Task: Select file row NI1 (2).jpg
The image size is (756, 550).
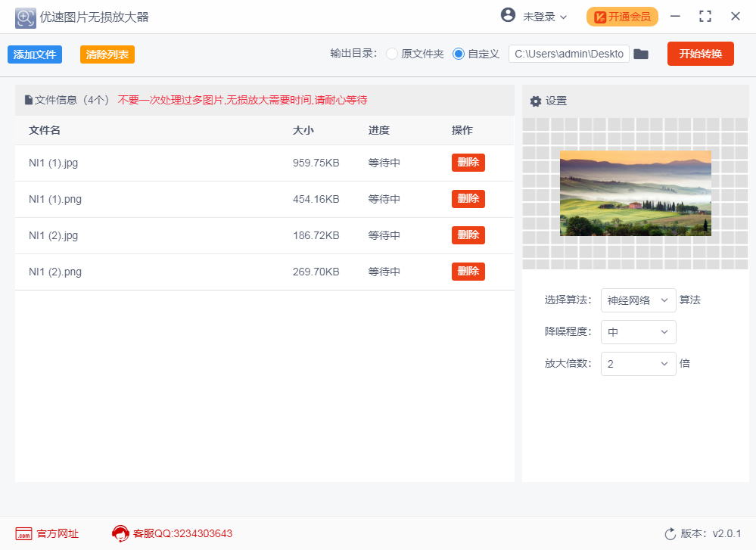Action: click(x=265, y=236)
